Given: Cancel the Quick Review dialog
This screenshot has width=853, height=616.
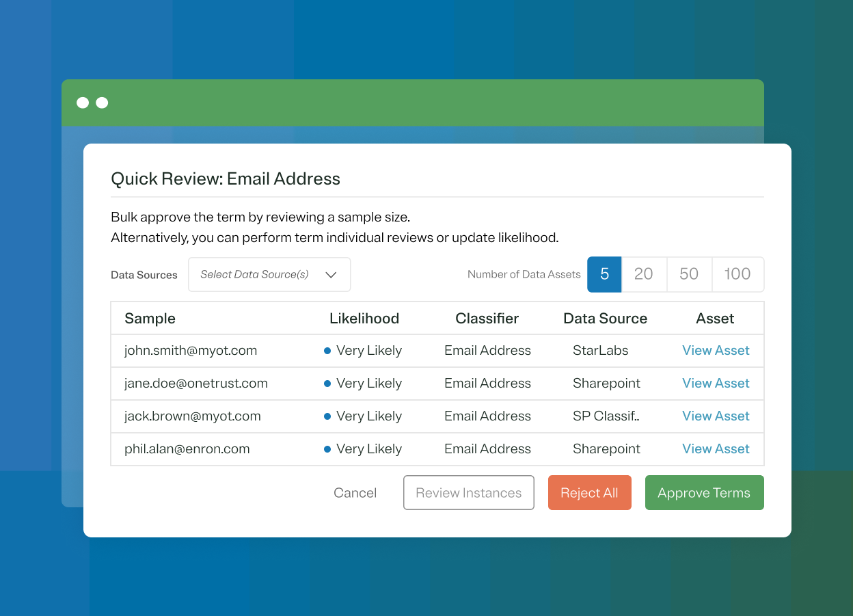Looking at the screenshot, I should point(355,492).
